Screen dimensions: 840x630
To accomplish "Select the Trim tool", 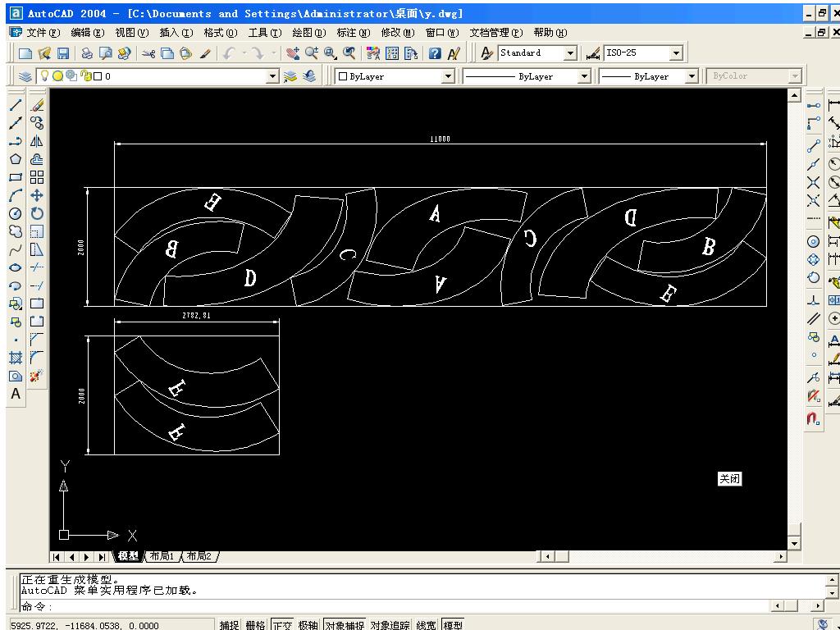I will coord(37,267).
